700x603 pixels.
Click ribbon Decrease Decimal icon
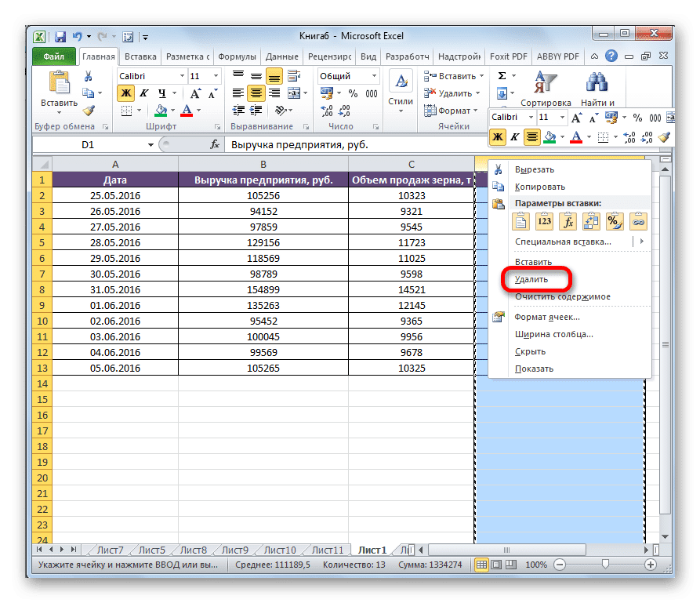pos(344,111)
